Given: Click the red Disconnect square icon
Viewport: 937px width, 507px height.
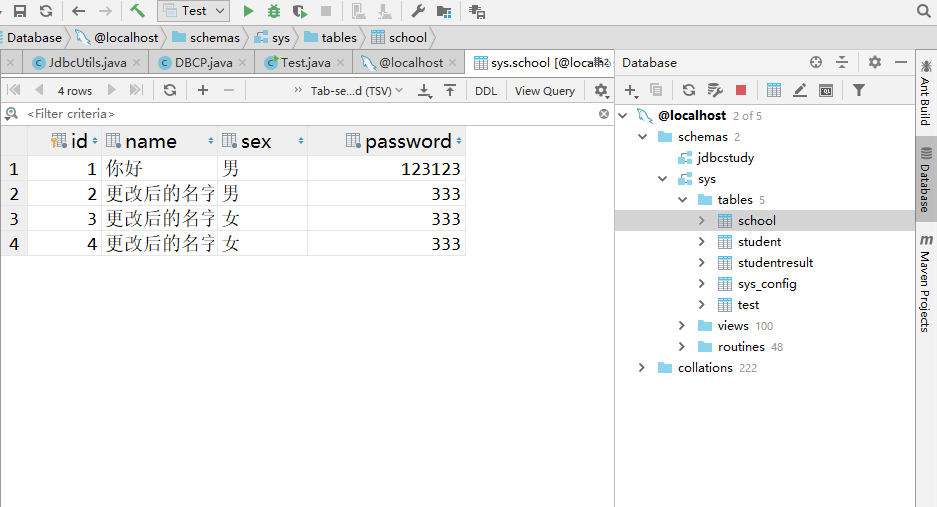Looking at the screenshot, I should coord(741,90).
